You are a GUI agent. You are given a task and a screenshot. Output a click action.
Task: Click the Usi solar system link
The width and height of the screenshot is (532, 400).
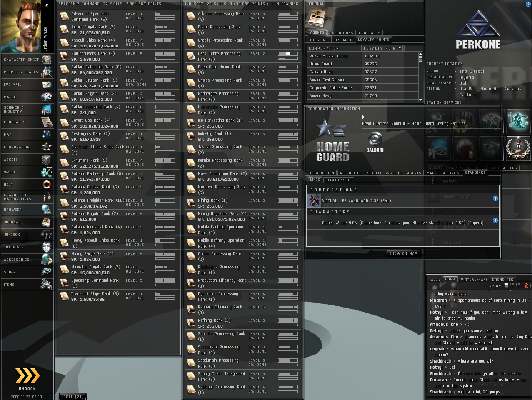(x=463, y=83)
